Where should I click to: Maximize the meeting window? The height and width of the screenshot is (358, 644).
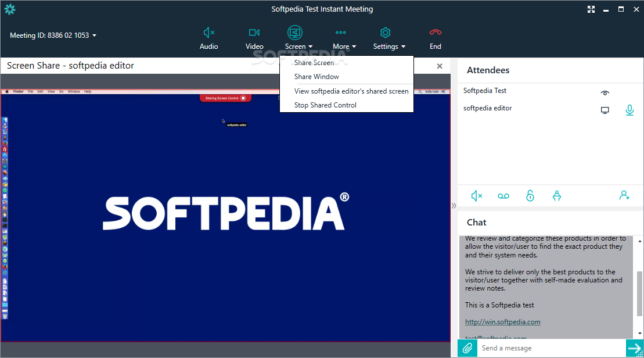(621, 9)
